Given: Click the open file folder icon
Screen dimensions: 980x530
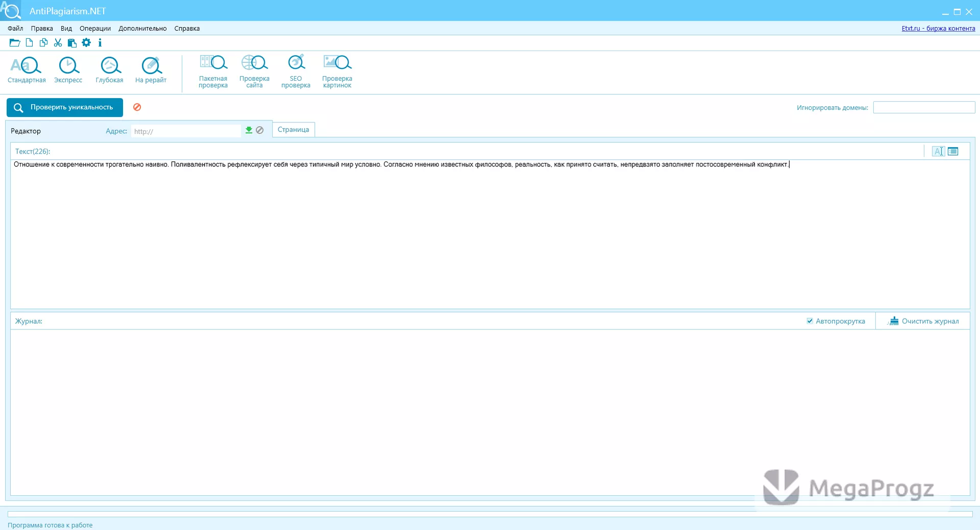Looking at the screenshot, I should tap(15, 43).
